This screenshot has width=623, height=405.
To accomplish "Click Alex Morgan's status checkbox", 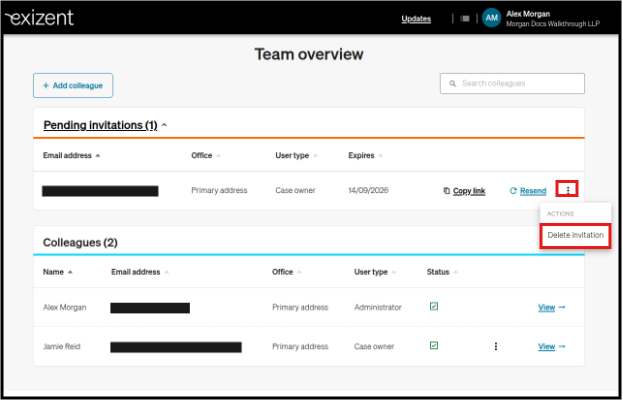I will [x=434, y=306].
